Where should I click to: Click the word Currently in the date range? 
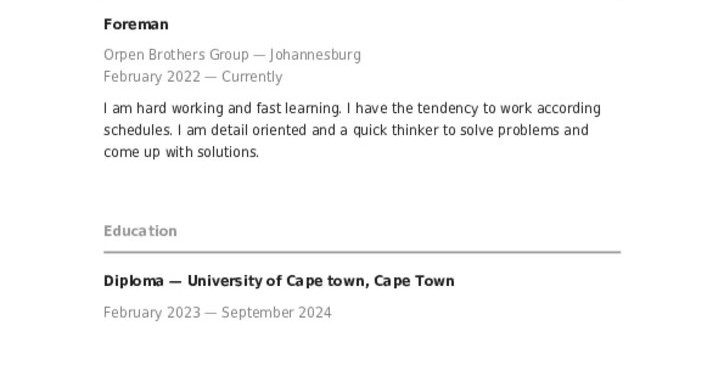click(252, 77)
